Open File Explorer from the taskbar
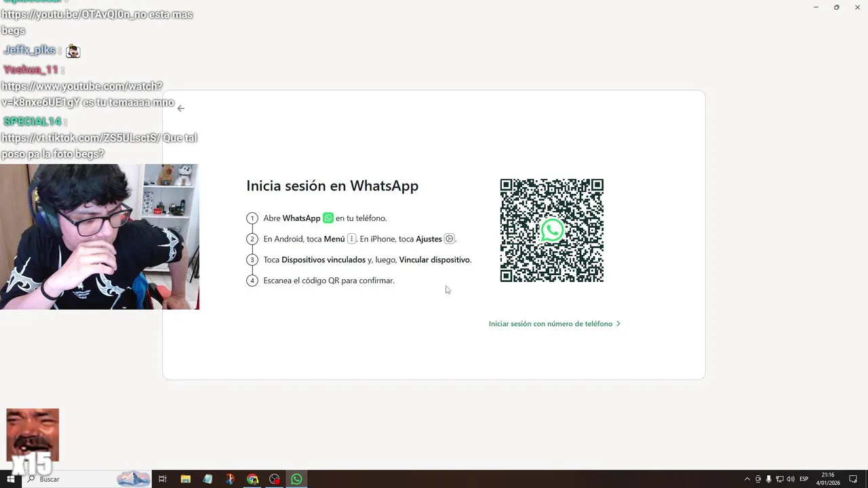The width and height of the screenshot is (868, 488). pos(185,479)
